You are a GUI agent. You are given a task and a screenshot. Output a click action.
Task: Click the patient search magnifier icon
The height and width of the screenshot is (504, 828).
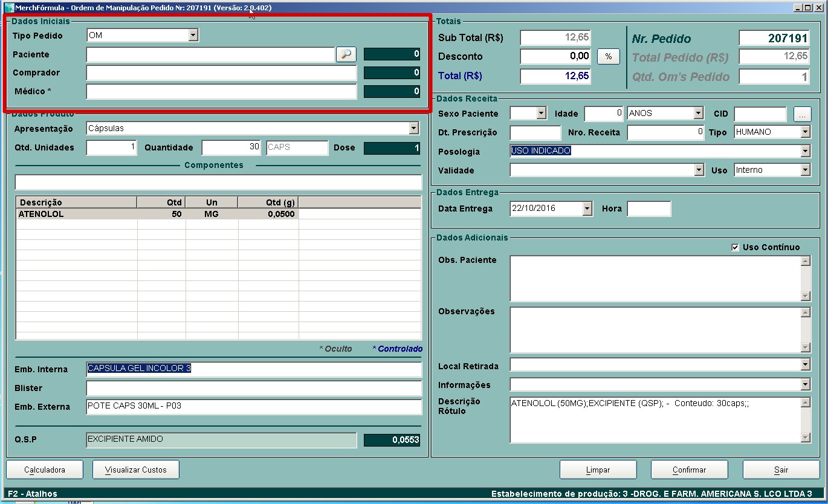point(346,54)
